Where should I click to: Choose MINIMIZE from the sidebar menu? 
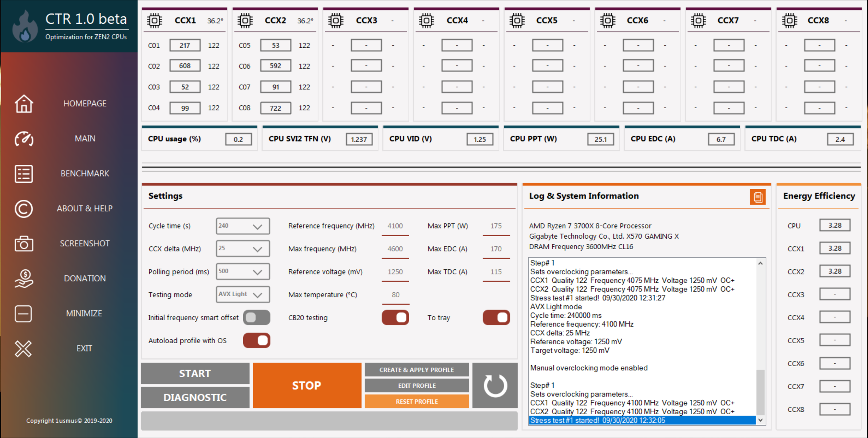tap(84, 313)
